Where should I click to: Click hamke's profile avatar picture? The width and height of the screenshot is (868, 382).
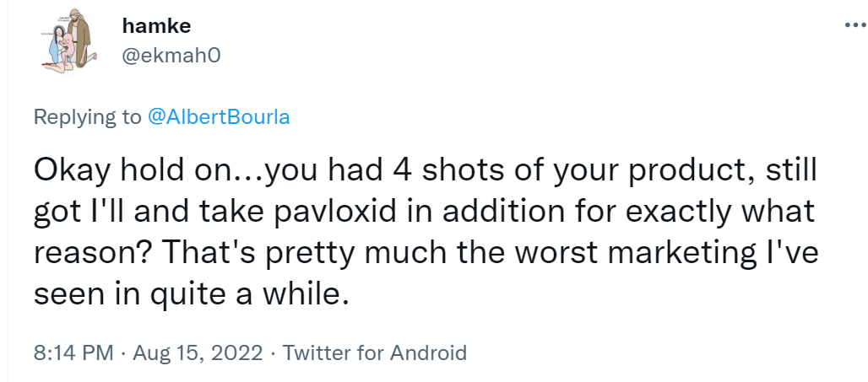click(67, 43)
